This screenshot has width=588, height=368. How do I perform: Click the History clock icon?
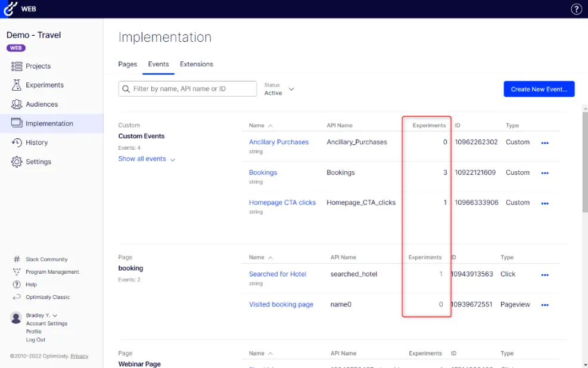pyautogui.click(x=17, y=143)
